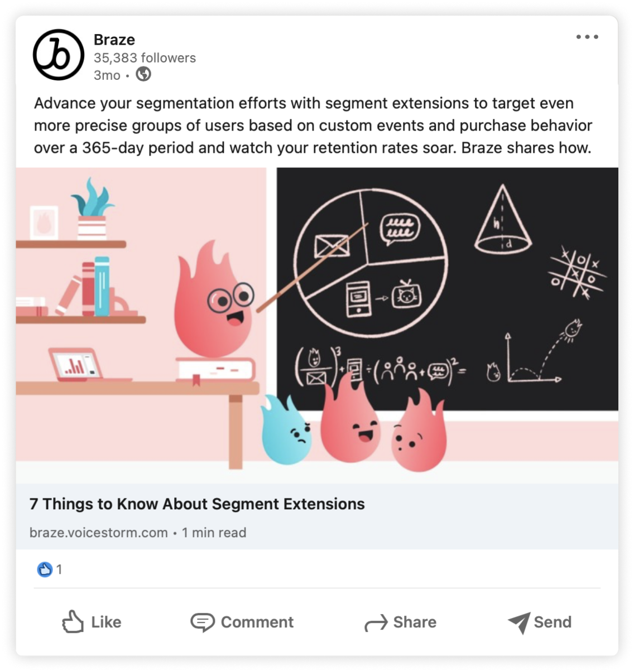Click the Share arrow icon
Image resolution: width=634 pixels, height=672 pixels.
[x=376, y=622]
